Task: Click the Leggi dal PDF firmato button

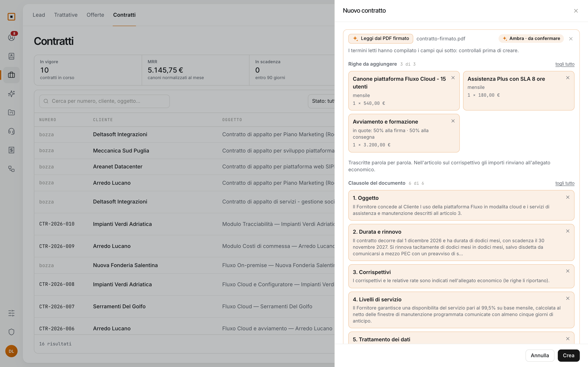Action: point(381,39)
